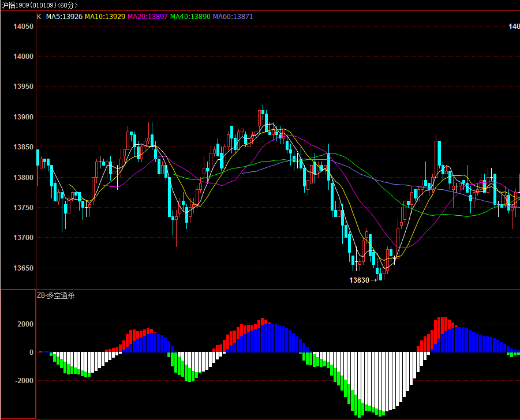The height and width of the screenshot is (420, 520).
Task: Click the 13650 price axis label
Action: (x=23, y=268)
